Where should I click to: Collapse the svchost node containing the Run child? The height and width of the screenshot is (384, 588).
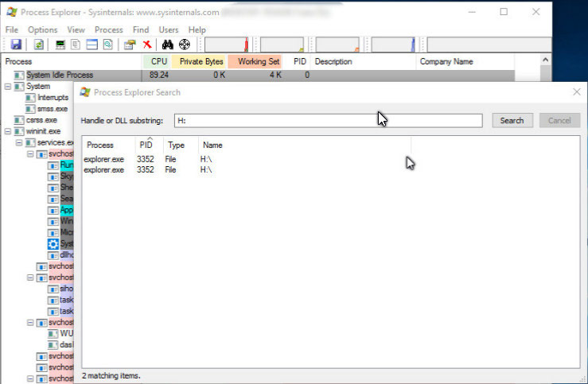click(x=30, y=154)
